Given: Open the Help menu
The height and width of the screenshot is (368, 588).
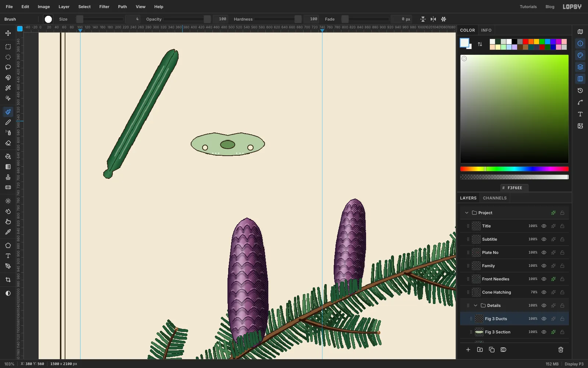Looking at the screenshot, I should click(159, 7).
